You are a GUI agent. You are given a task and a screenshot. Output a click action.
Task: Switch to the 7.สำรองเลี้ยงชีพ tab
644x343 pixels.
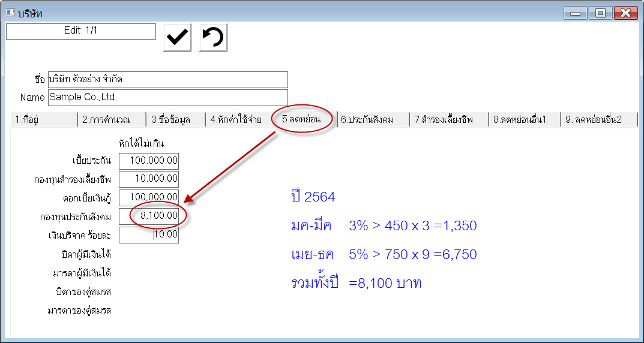tap(449, 120)
